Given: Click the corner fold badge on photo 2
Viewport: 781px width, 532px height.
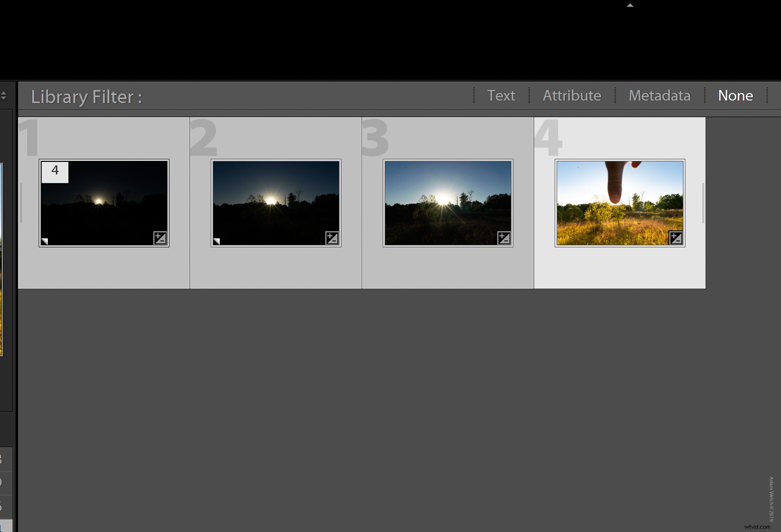Looking at the screenshot, I should (x=217, y=241).
